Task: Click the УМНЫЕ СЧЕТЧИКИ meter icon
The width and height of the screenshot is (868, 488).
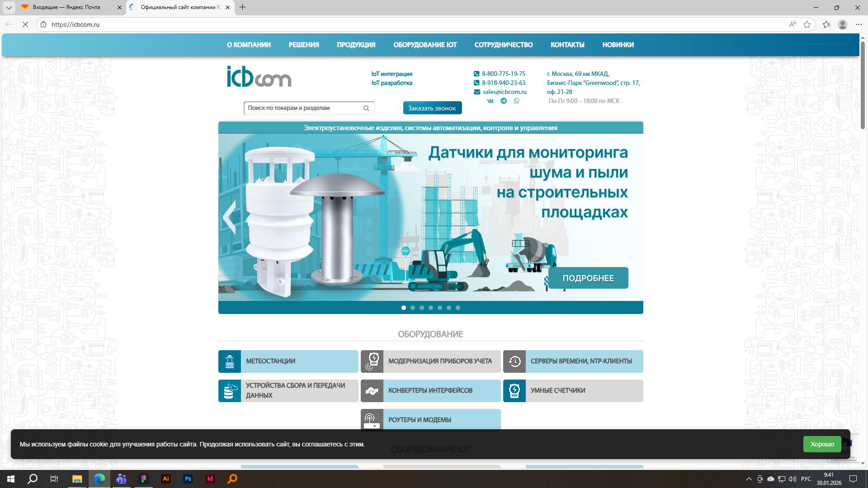Action: tap(514, 390)
